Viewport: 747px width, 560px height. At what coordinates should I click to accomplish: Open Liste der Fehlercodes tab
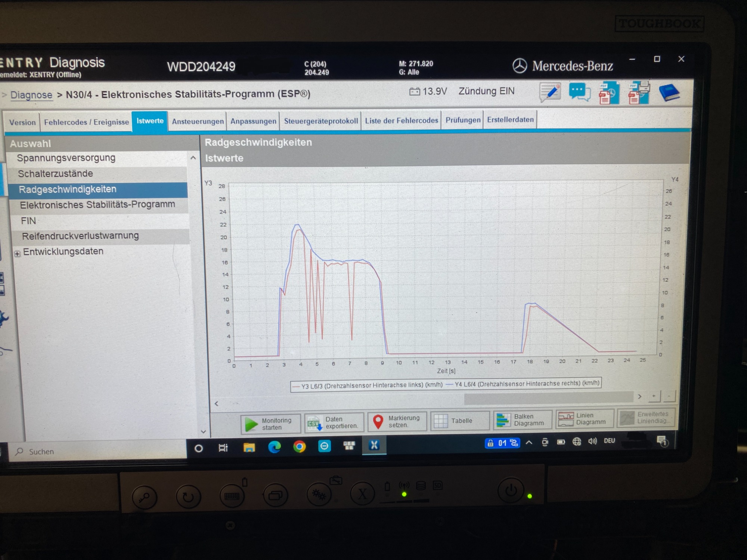click(x=402, y=121)
